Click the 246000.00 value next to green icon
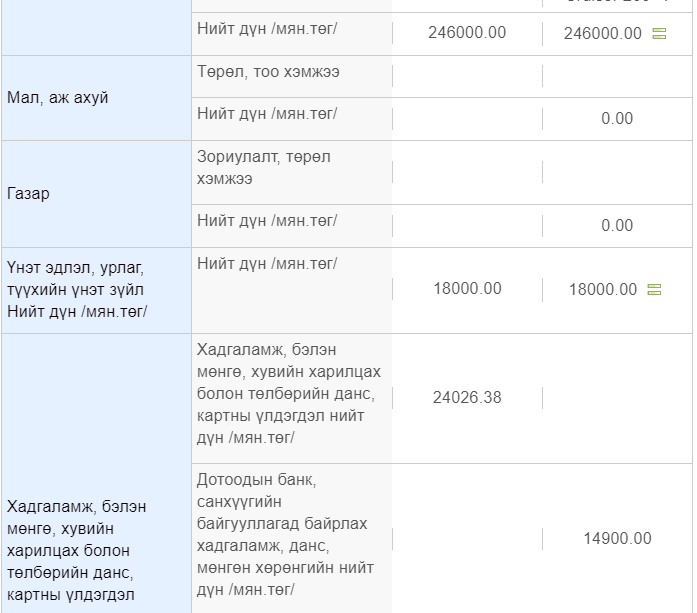Viewport: 697px width, 613px height. 602,34
